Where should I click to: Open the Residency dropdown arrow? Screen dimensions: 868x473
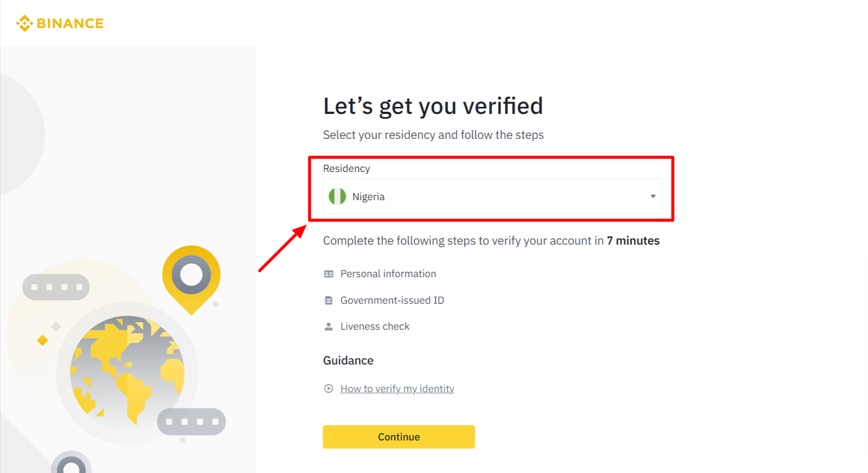653,196
